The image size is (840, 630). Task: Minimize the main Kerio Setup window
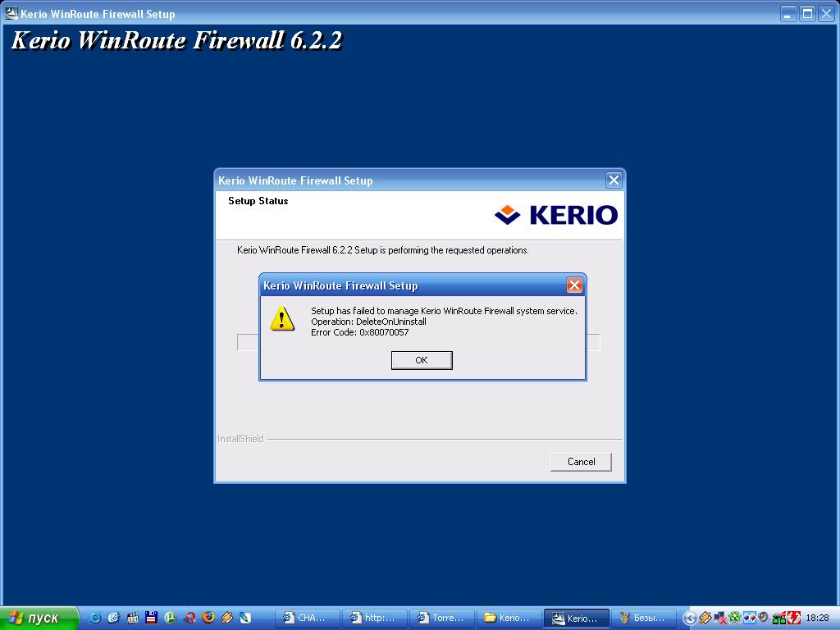click(787, 13)
